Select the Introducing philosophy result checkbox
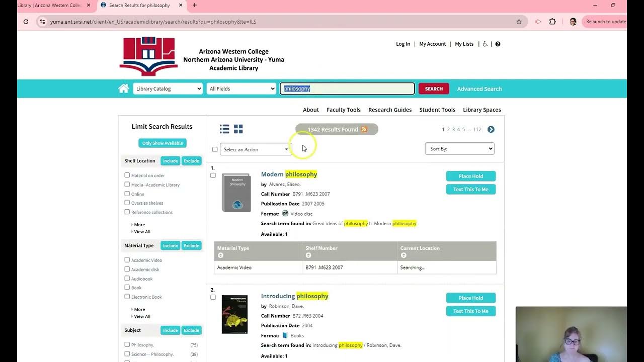The height and width of the screenshot is (362, 644). tap(213, 297)
